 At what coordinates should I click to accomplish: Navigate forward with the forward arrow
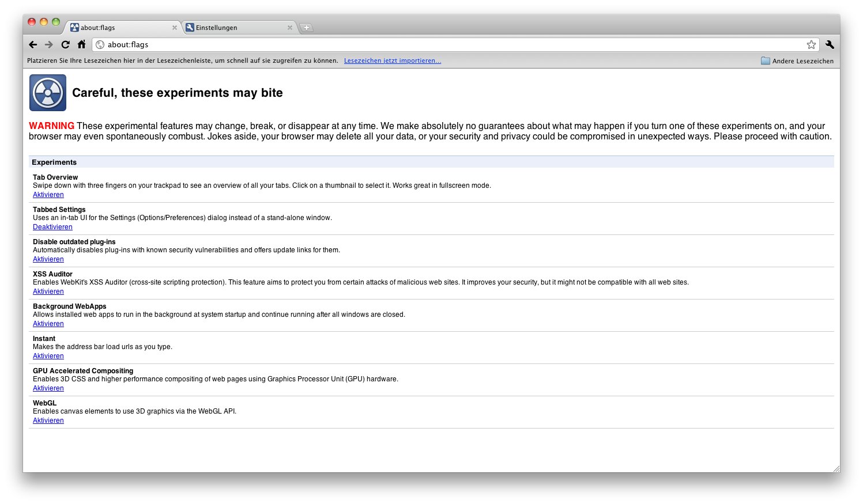point(49,44)
